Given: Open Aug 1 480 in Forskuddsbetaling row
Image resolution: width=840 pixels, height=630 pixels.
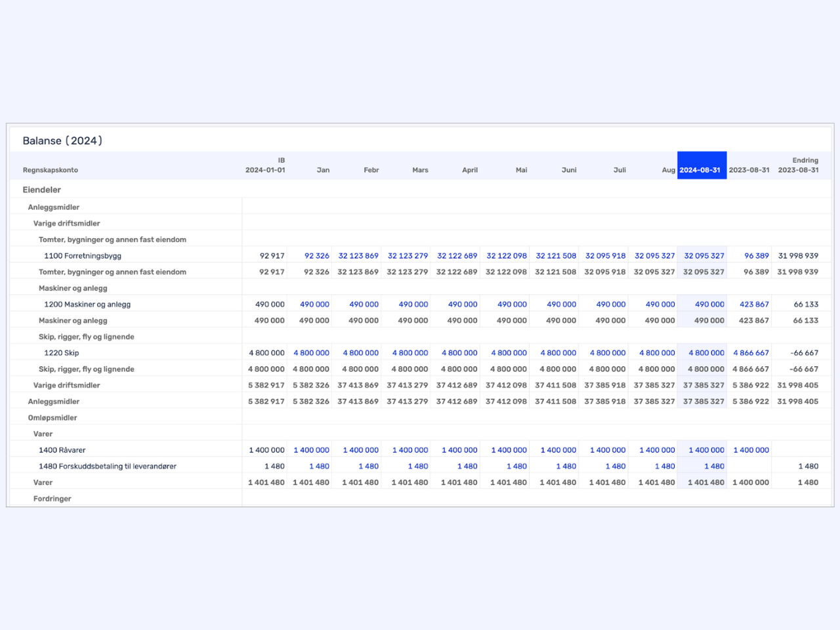Looking at the screenshot, I should coord(665,467).
